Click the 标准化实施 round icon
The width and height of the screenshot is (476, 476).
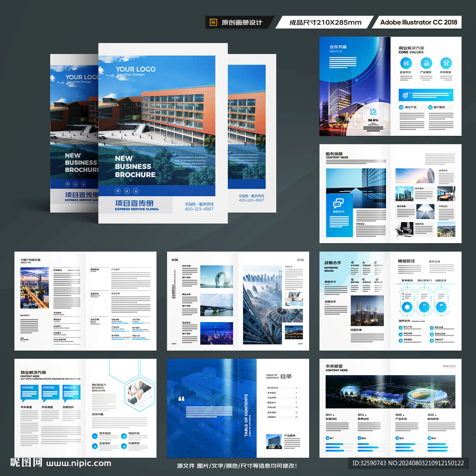pyautogui.click(x=432, y=334)
